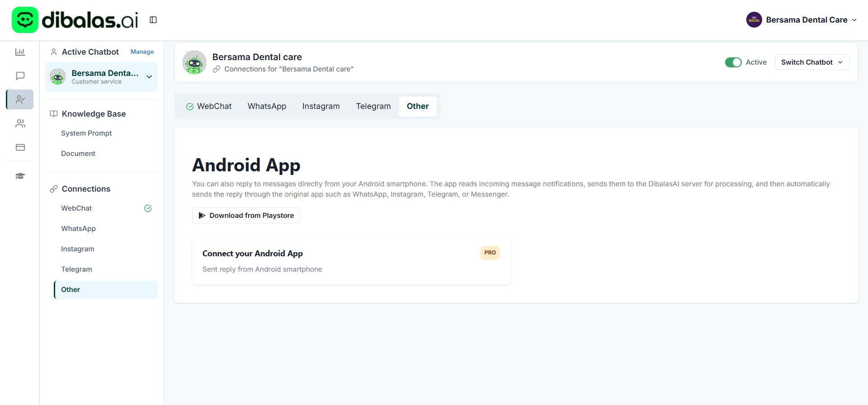This screenshot has height=405, width=868.
Task: Open the graduation cap tutorials icon
Action: [20, 176]
